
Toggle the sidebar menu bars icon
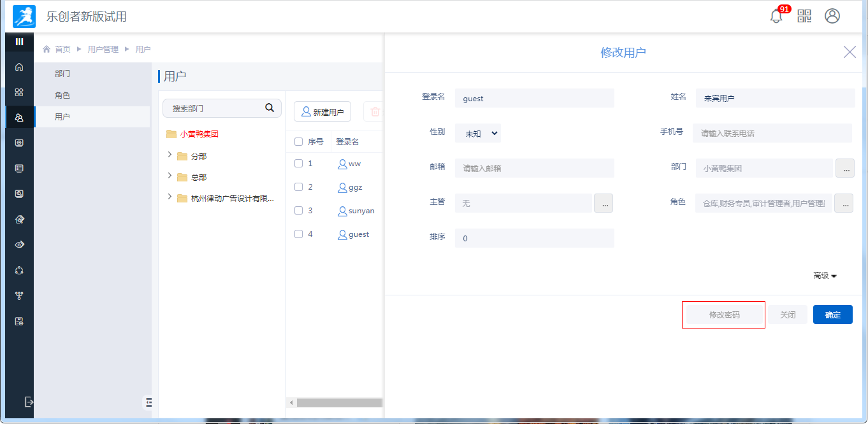click(x=19, y=42)
